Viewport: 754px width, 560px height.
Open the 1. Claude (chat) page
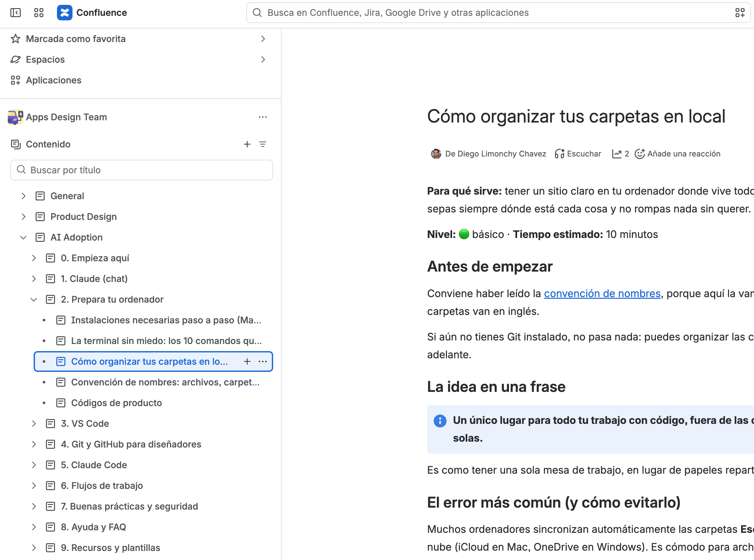(94, 279)
